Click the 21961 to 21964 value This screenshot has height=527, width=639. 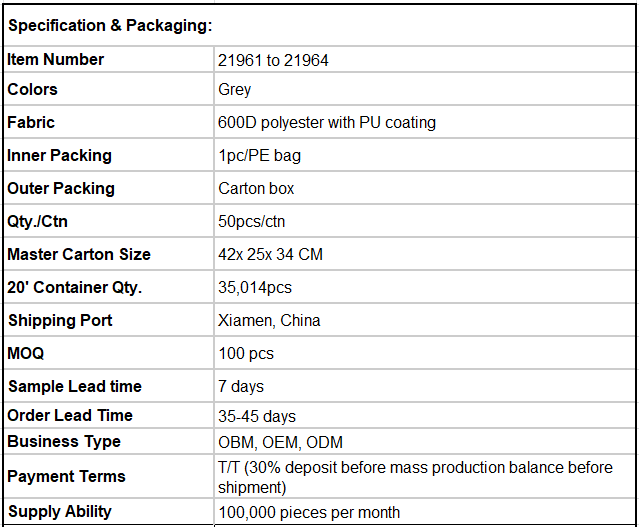click(x=273, y=60)
